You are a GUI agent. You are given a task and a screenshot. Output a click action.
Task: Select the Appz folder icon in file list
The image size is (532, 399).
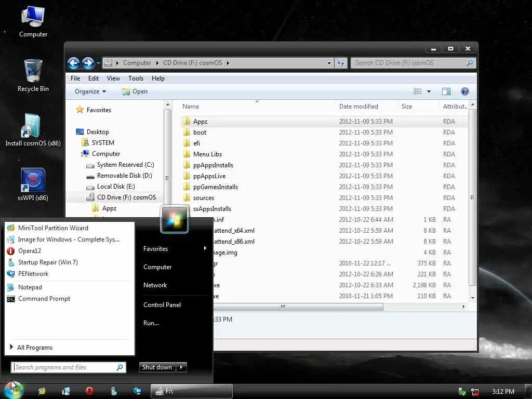tap(187, 121)
